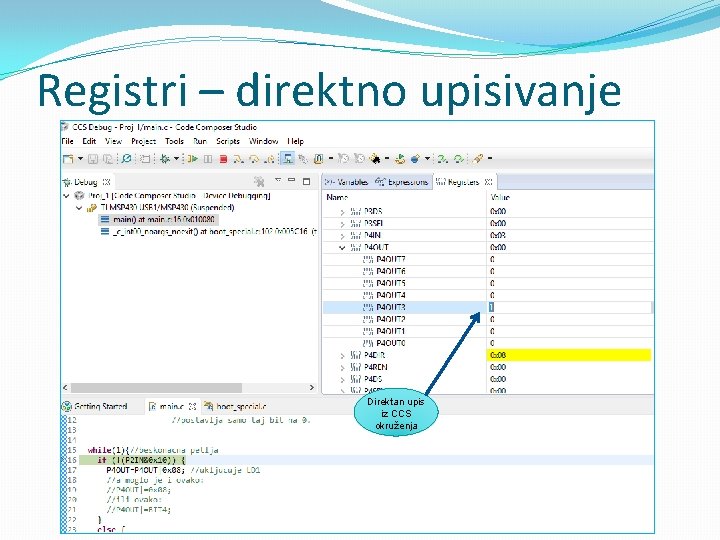Switch to the Variables tab
The image size is (720, 540).
pos(346,182)
